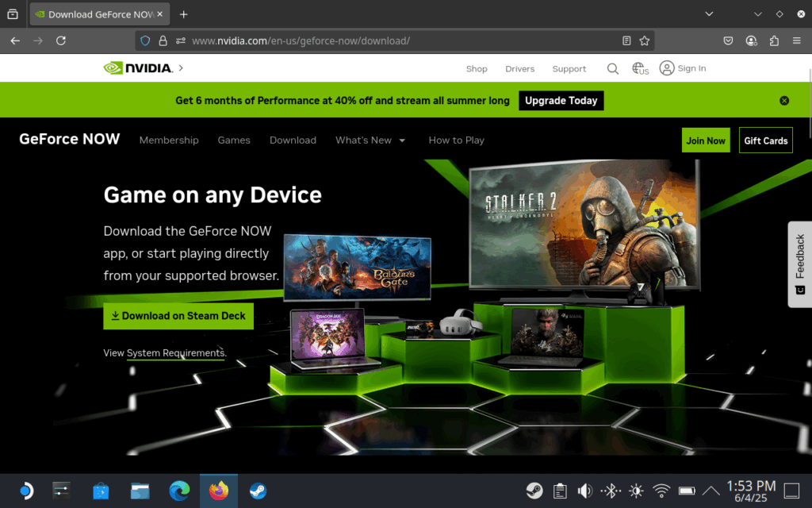
Task: Open the Dolphin file manager taskbar icon
Action: 140,491
